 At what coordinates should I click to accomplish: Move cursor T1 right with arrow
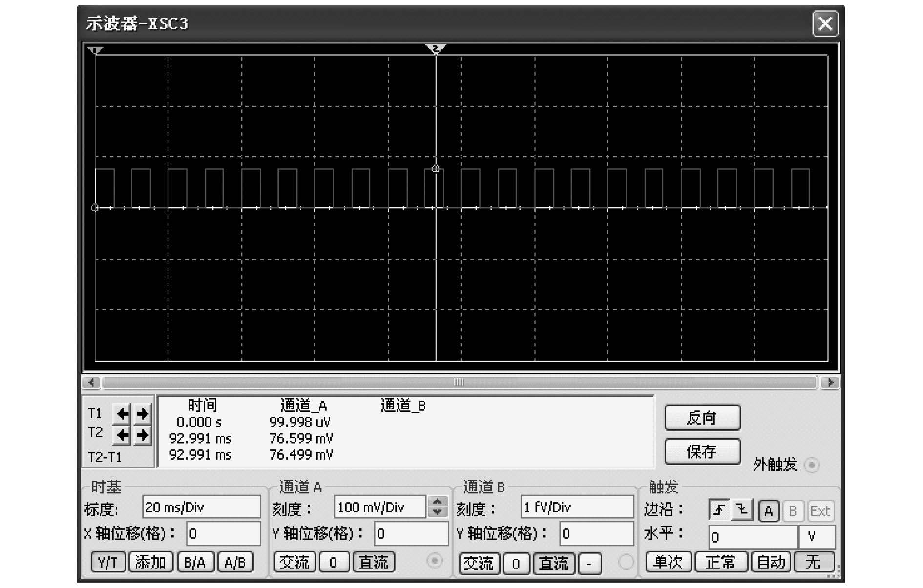click(142, 414)
